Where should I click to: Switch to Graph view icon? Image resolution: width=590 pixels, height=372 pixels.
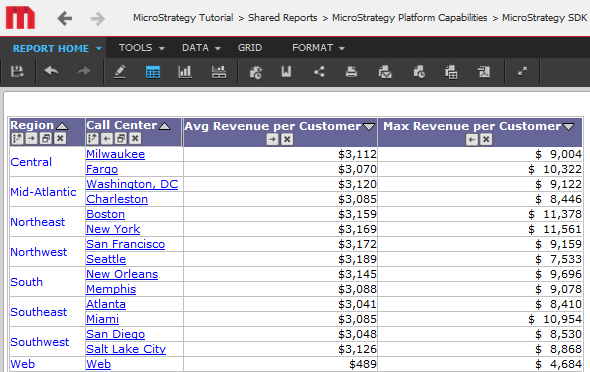tap(185, 71)
